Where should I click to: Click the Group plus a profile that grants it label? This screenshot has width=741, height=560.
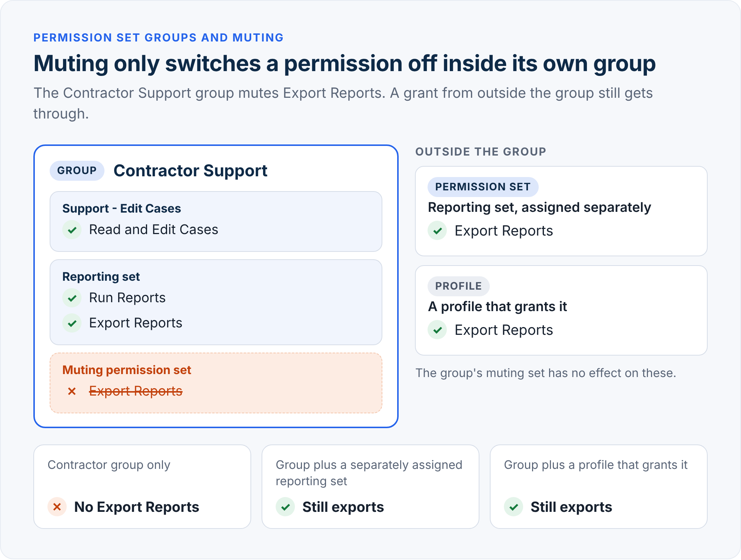(596, 465)
